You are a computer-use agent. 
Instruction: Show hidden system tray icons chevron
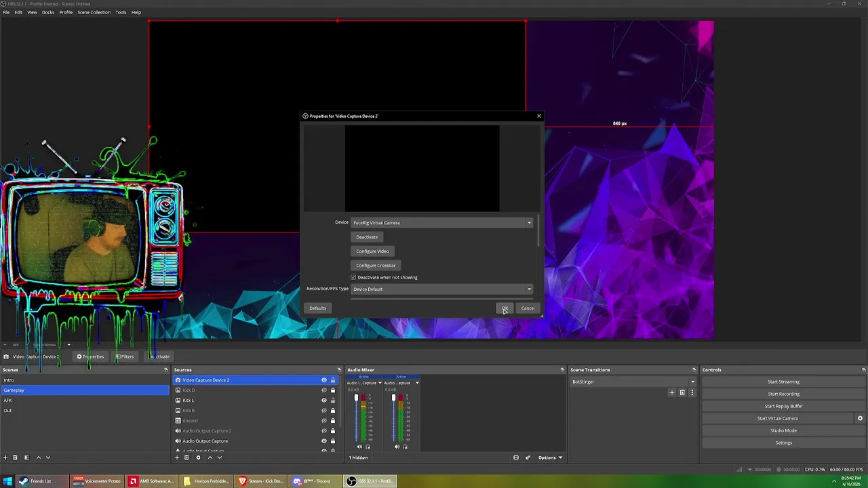tap(834, 481)
